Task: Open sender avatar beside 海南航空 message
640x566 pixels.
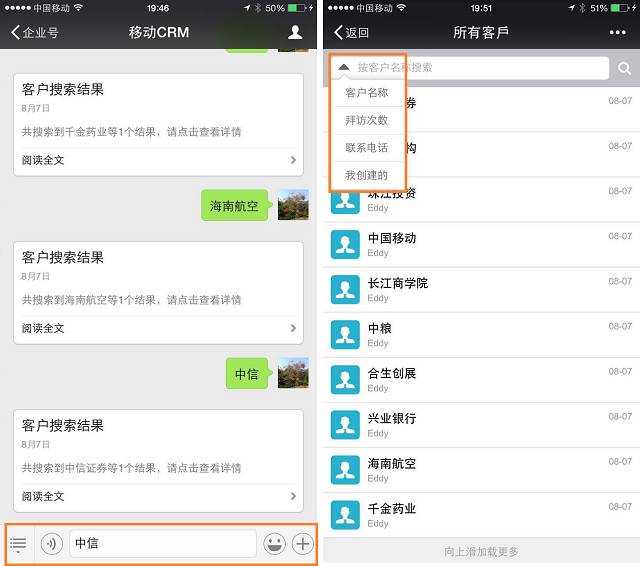Action: click(x=293, y=205)
